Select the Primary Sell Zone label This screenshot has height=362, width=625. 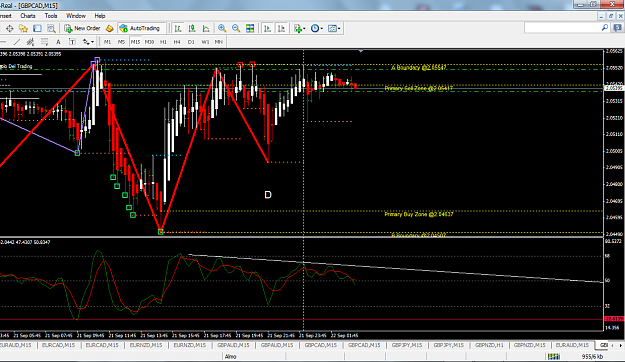[419, 88]
